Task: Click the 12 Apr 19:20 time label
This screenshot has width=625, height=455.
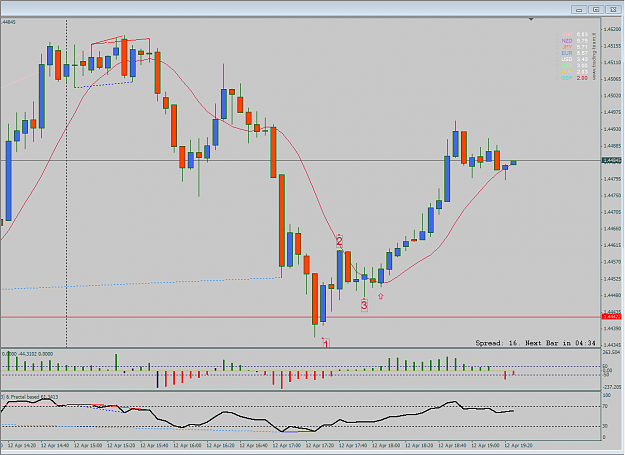Action: click(518, 445)
